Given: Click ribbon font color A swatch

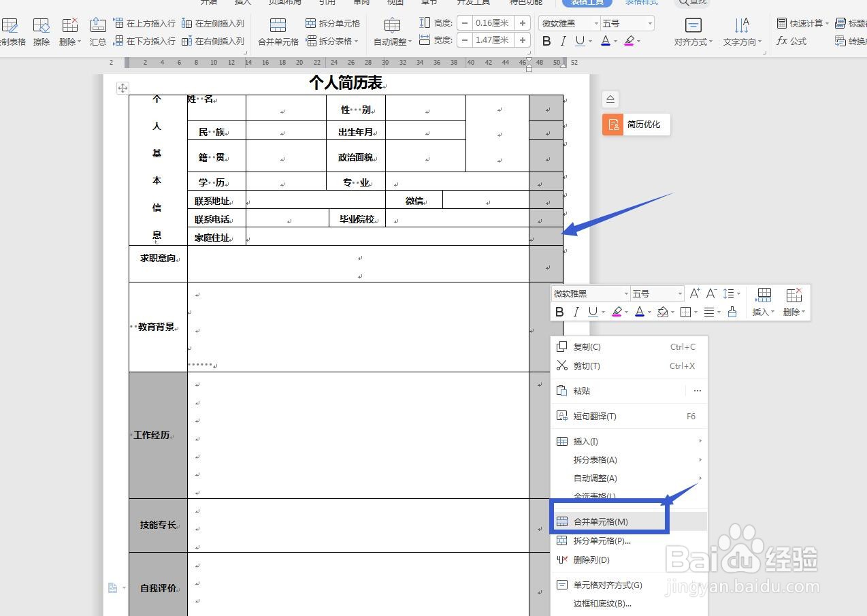Looking at the screenshot, I should 605,42.
